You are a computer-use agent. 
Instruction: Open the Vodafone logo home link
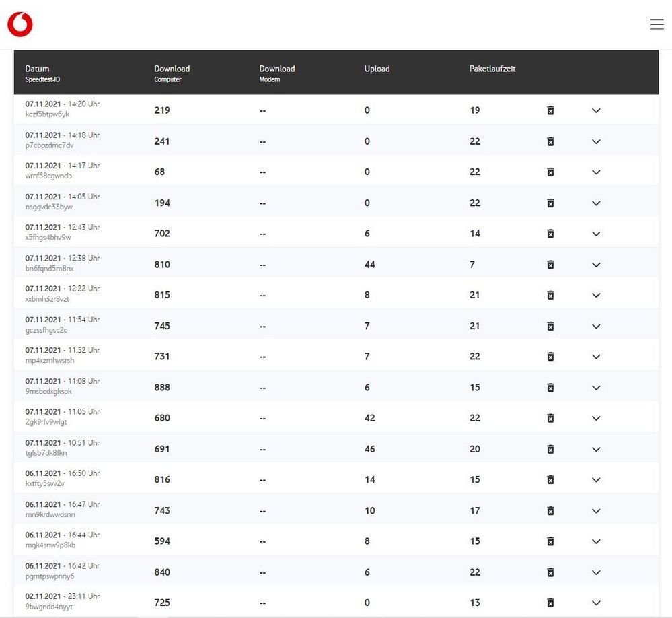point(20,24)
